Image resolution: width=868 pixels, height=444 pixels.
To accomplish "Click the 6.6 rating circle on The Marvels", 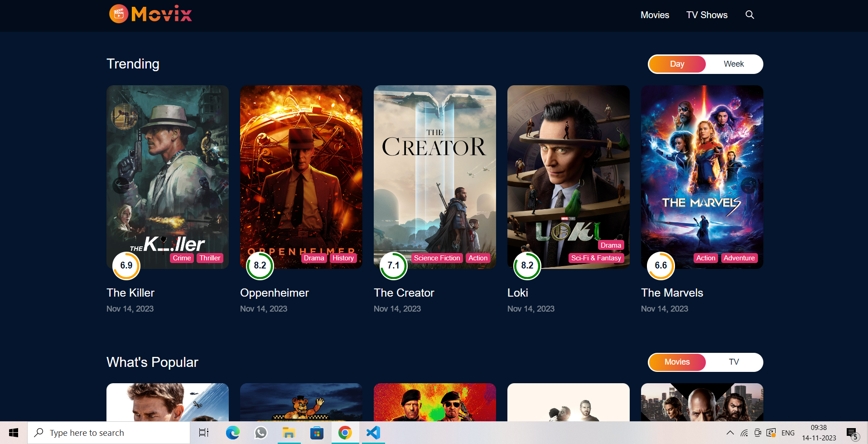I will pyautogui.click(x=661, y=265).
